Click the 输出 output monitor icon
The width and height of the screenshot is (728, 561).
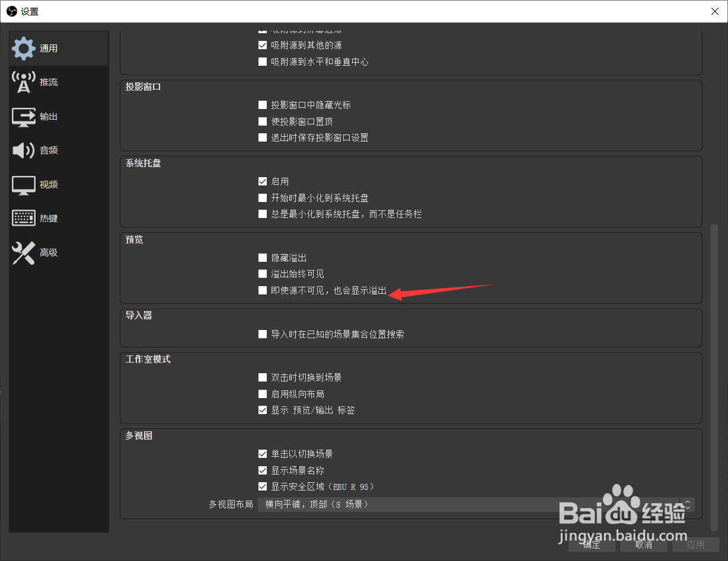[x=24, y=117]
